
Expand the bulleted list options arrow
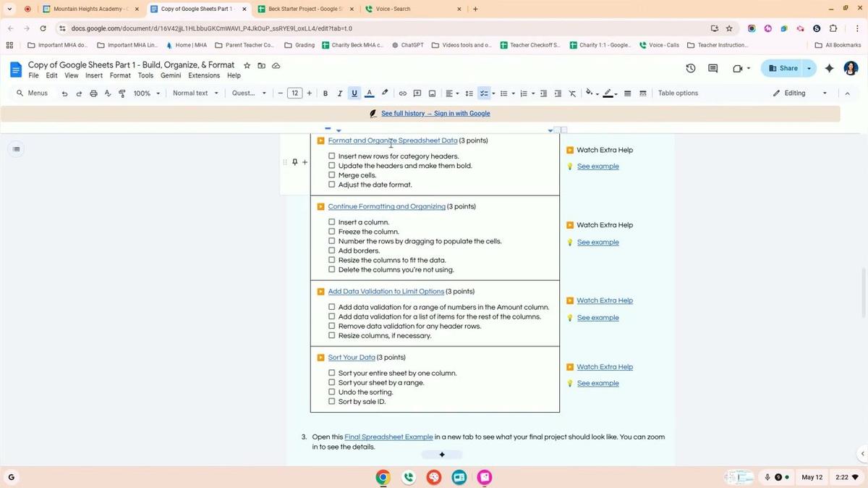pos(514,93)
